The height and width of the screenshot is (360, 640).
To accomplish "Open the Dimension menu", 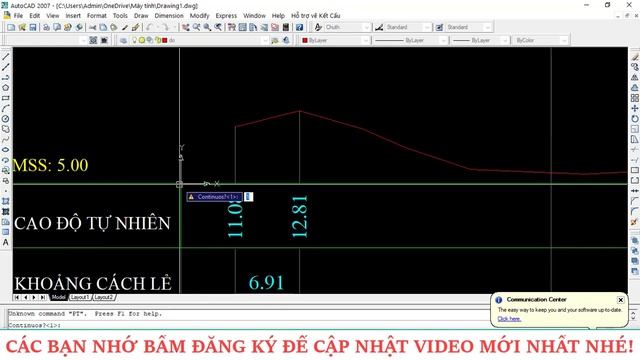I will (169, 16).
